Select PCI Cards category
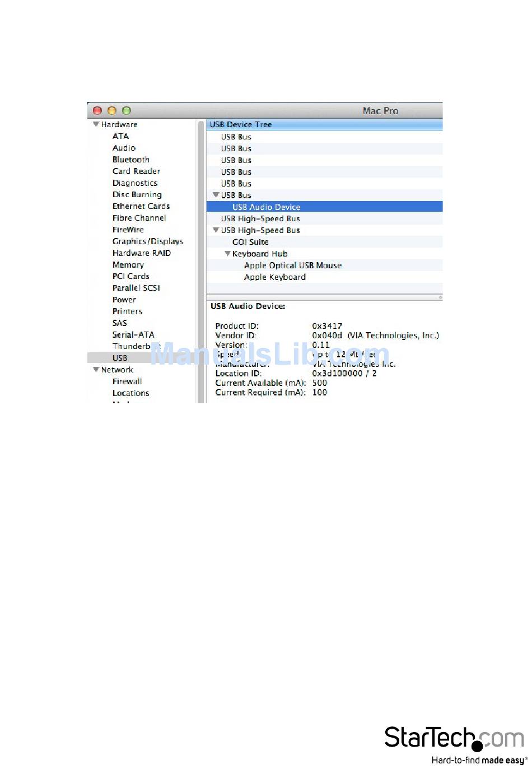 pyautogui.click(x=131, y=276)
